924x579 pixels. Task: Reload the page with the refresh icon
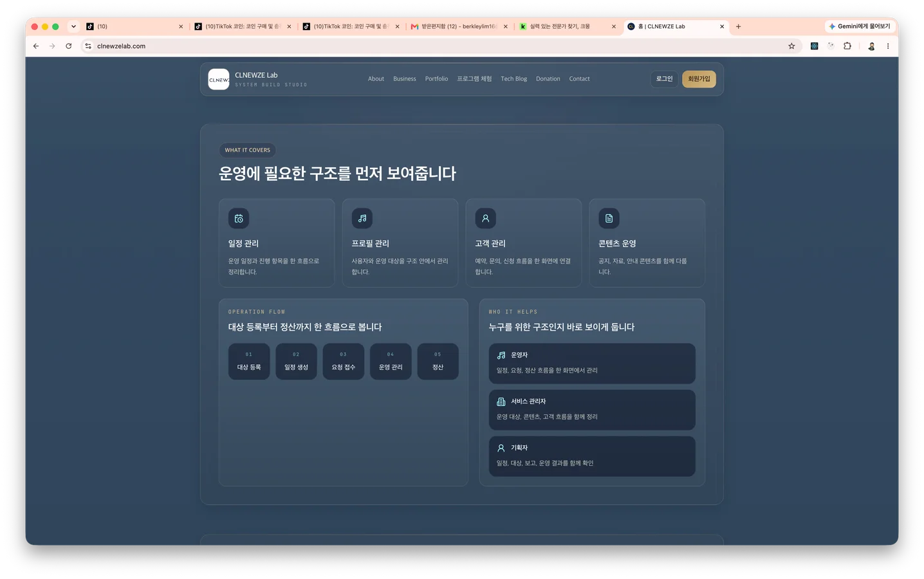69,46
